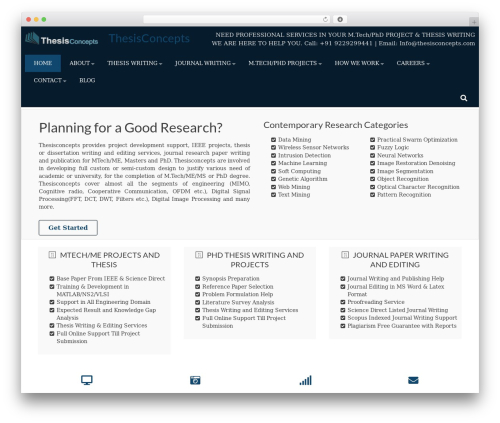Click the check icon next to Web Mining
The height and width of the screenshot is (423, 500).
pyautogui.click(x=273, y=187)
